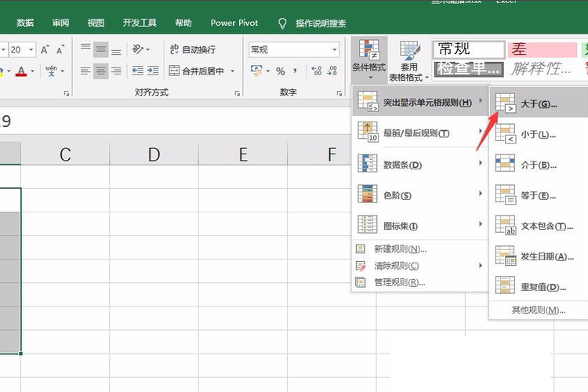Open the Power Pivot tab

pyautogui.click(x=234, y=23)
